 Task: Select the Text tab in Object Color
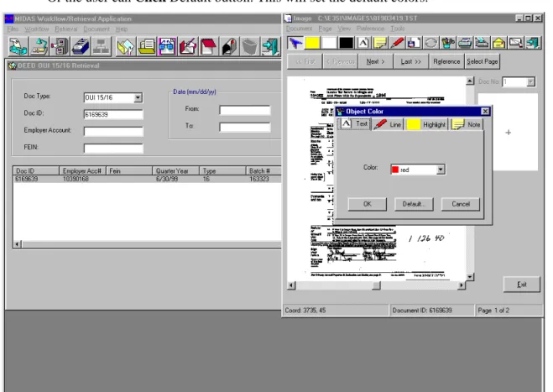click(x=354, y=124)
